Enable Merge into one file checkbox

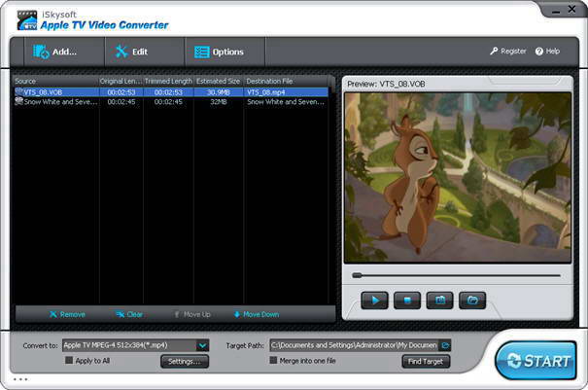point(273,361)
